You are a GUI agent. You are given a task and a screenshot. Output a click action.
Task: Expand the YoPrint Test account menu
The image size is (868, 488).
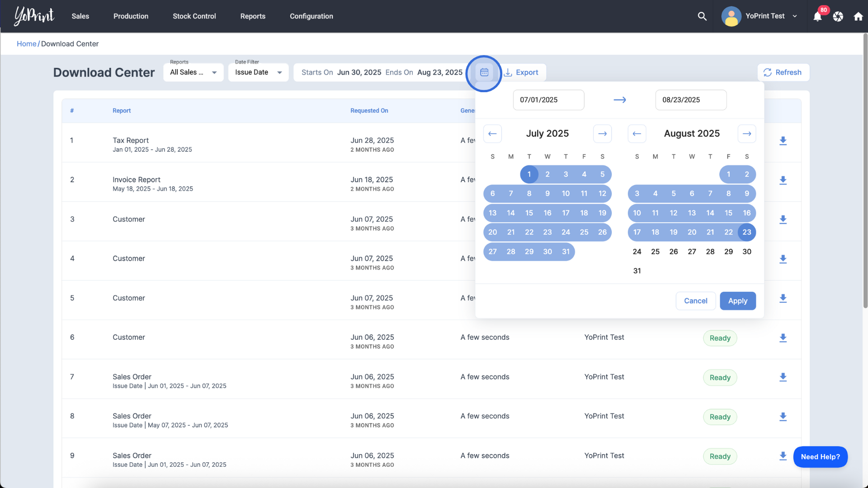pos(795,16)
